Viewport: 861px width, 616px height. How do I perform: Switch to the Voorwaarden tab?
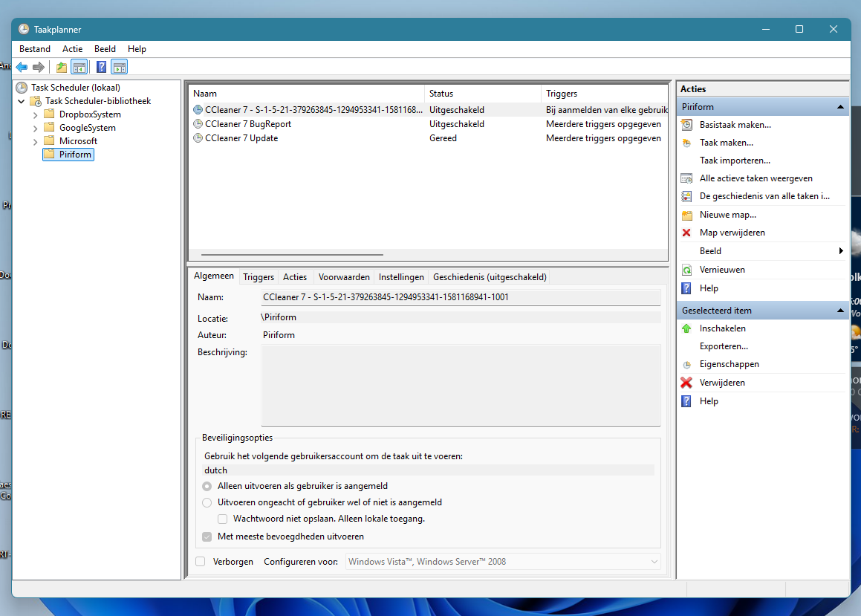pyautogui.click(x=344, y=277)
